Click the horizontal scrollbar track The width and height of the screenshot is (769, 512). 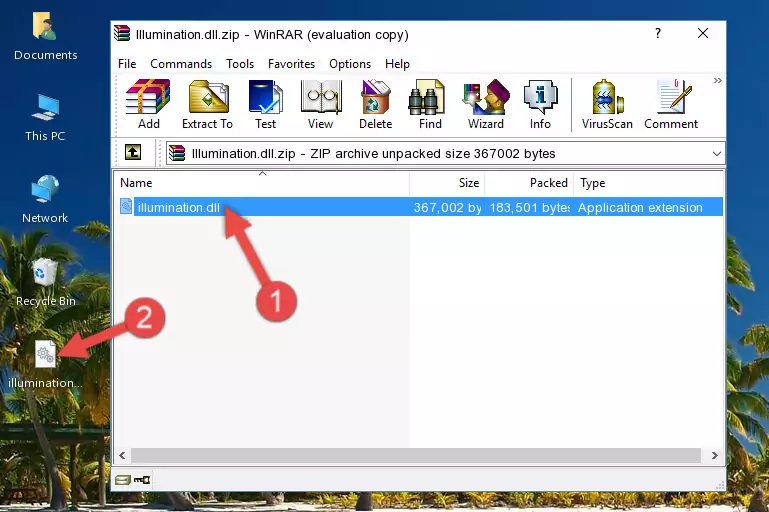coord(416,456)
